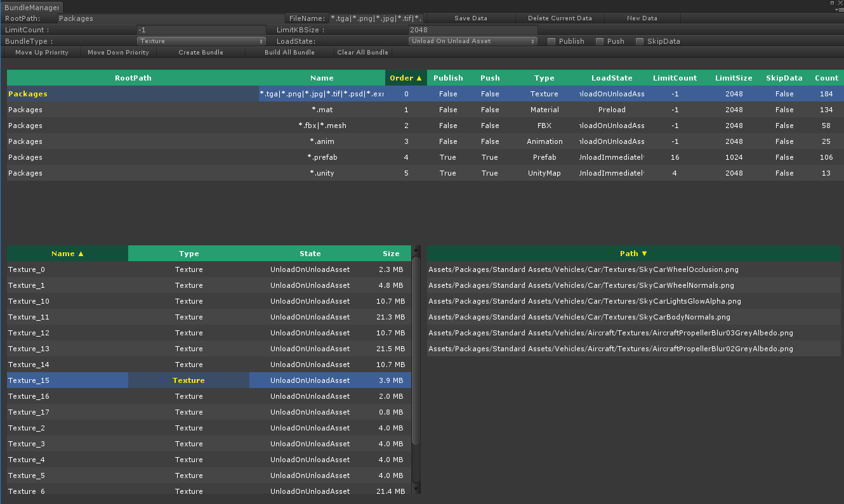Click the scrollbar down arrow in bundle list

click(x=416, y=489)
